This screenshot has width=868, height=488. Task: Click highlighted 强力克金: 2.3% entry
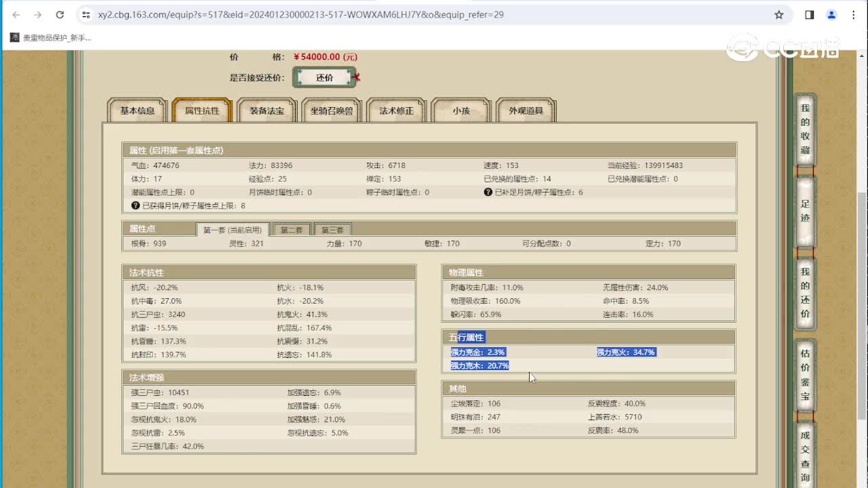tap(478, 352)
